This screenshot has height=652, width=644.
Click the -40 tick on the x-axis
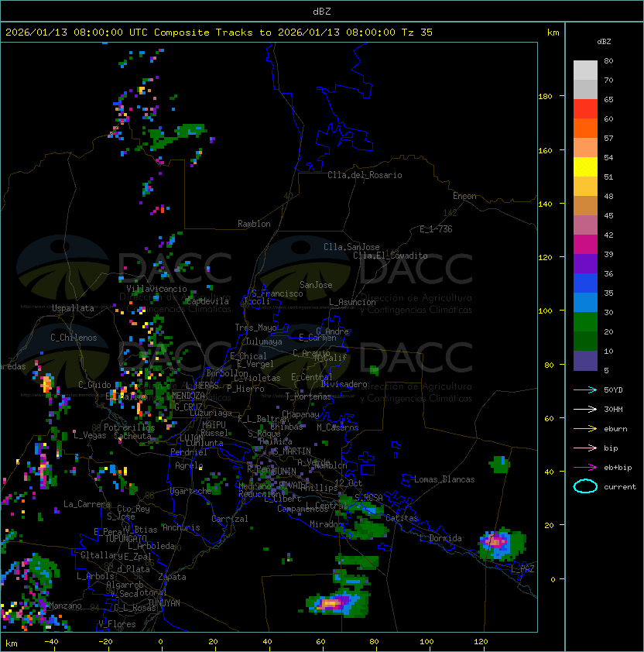tap(52, 642)
